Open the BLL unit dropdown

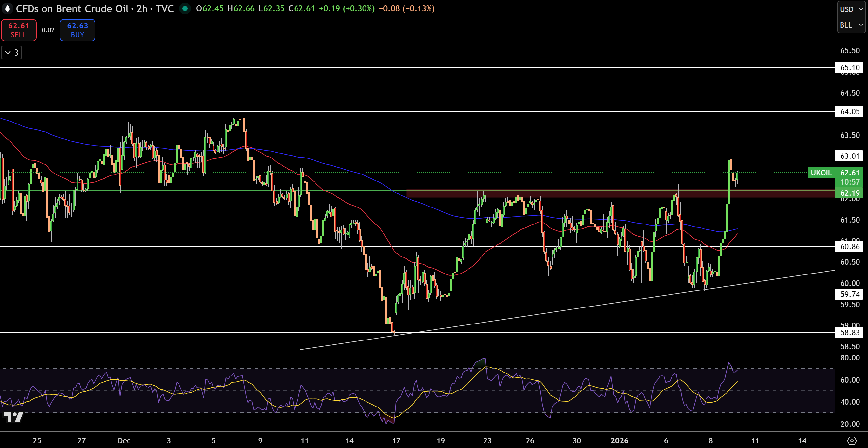tap(851, 25)
